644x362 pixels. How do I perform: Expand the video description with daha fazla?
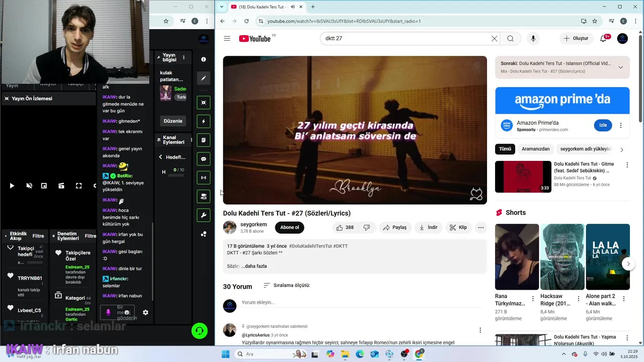click(x=254, y=266)
